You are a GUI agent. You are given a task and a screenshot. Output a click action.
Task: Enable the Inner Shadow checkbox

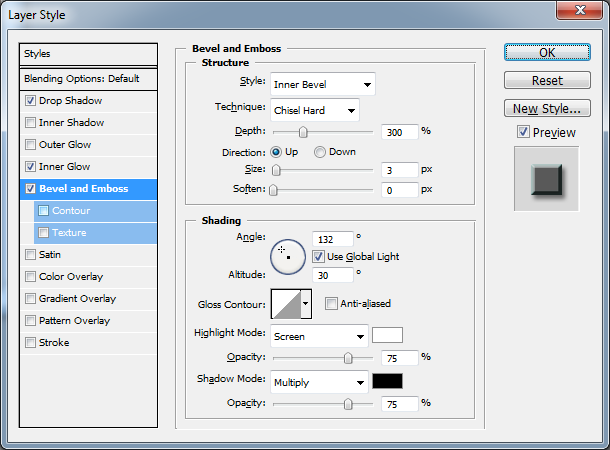coord(30,123)
